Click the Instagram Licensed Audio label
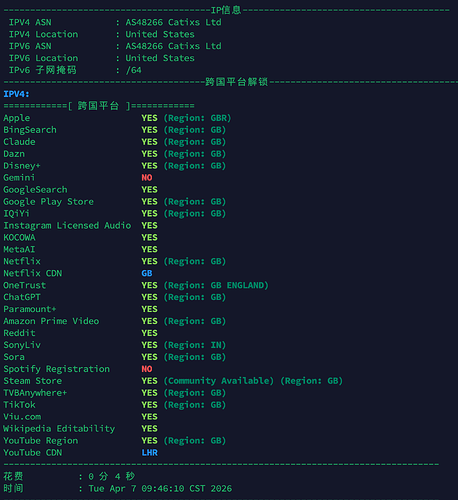The height and width of the screenshot is (500, 458). (67, 226)
